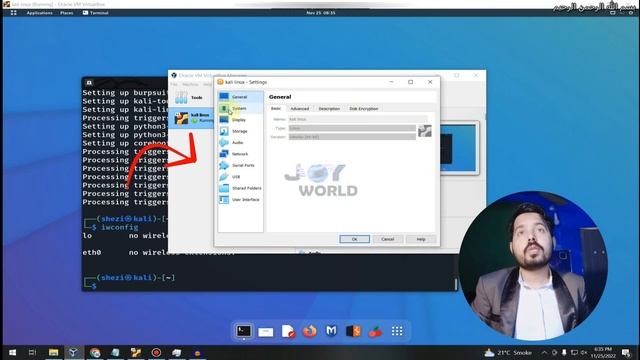Launch Firefox from Kali dock

click(x=310, y=331)
